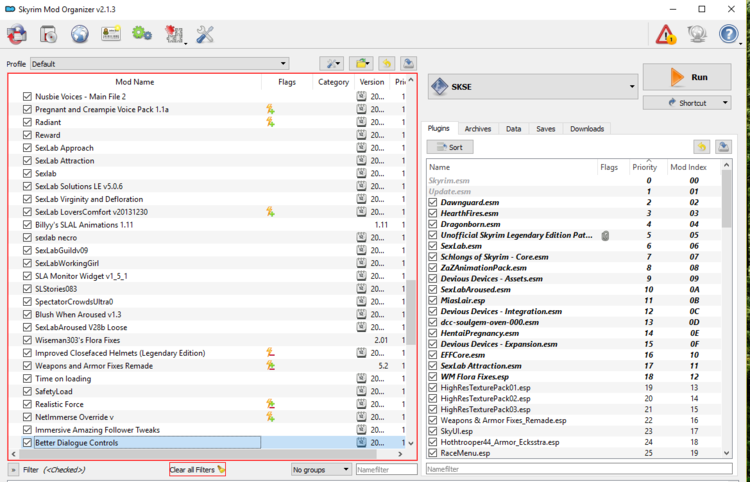This screenshot has height=482, width=750.
Task: Sort mod list by Mod Name header
Action: 135,82
